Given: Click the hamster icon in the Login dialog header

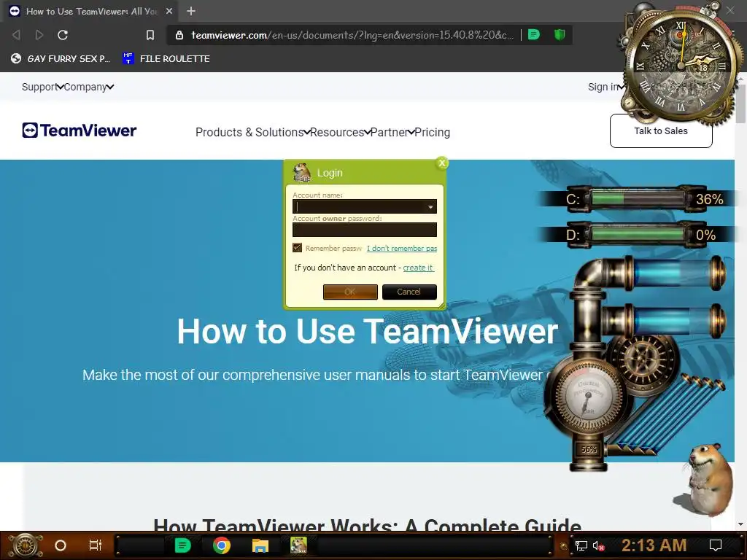Looking at the screenshot, I should tap(301, 172).
